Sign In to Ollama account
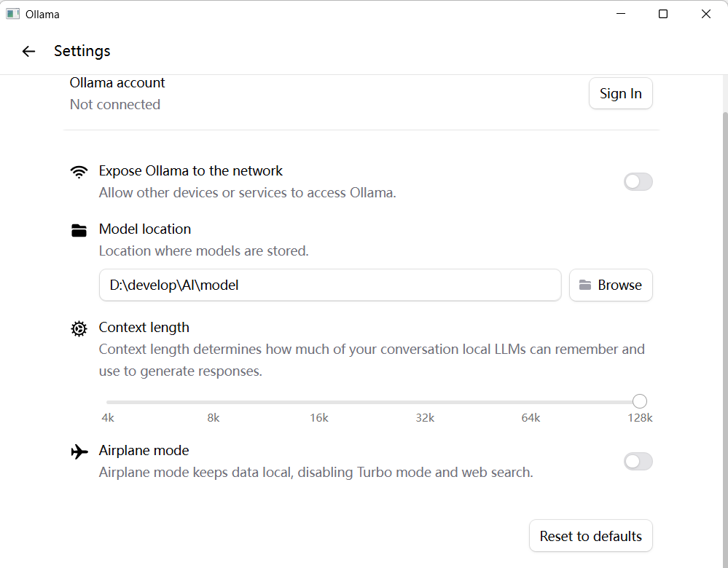728x568 pixels. click(620, 93)
